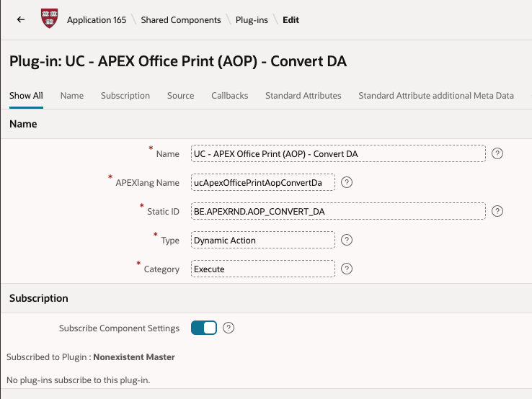Image resolution: width=532 pixels, height=399 pixels.
Task: Click the Type field label
Action: click(170, 241)
